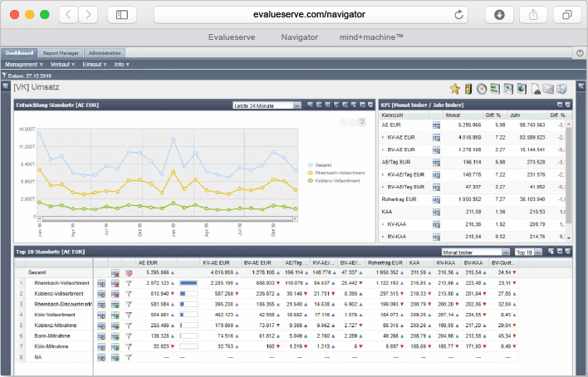Click the green-arrow grid icon for Bonn-Mitnahme
The width and height of the screenshot is (588, 377).
(x=115, y=336)
